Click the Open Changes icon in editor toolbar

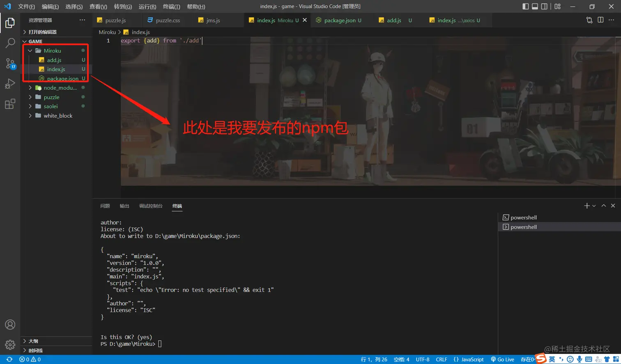(x=589, y=20)
